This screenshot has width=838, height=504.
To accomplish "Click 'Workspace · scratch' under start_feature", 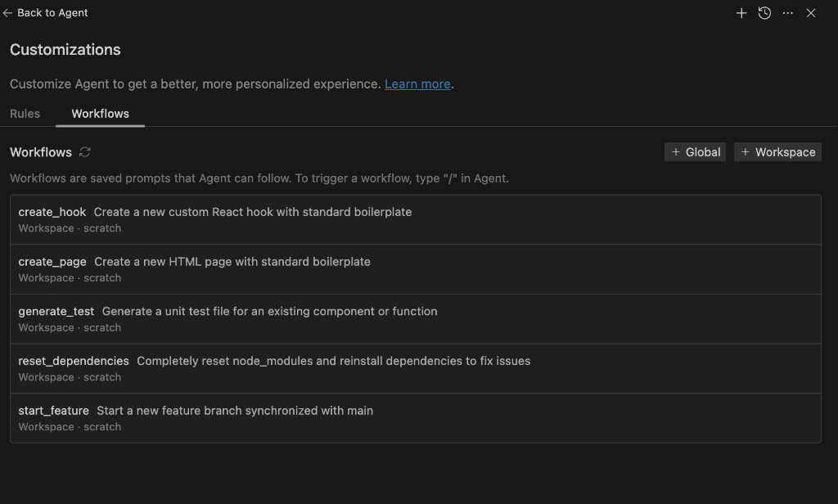I will click(70, 427).
